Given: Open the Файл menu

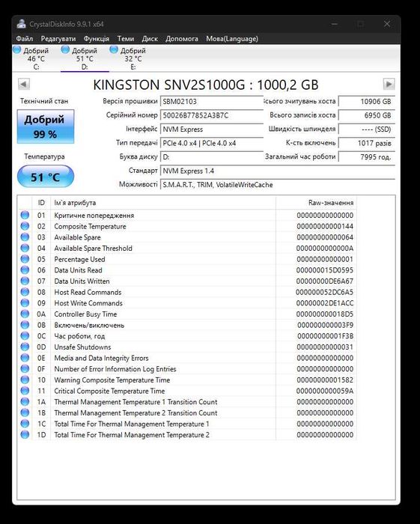Looking at the screenshot, I should point(25,39).
